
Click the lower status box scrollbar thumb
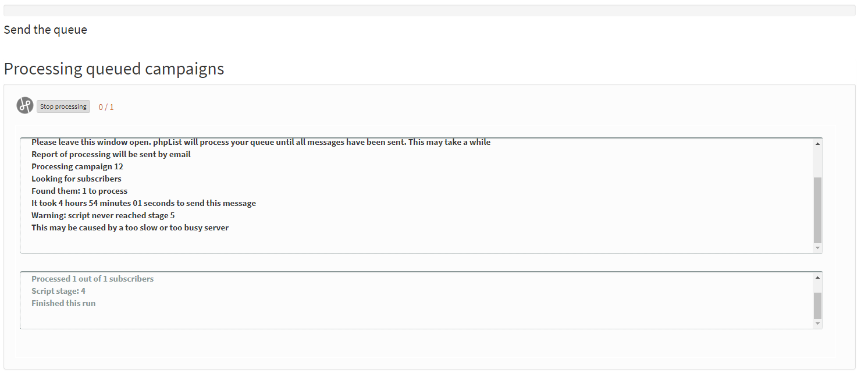(x=817, y=305)
